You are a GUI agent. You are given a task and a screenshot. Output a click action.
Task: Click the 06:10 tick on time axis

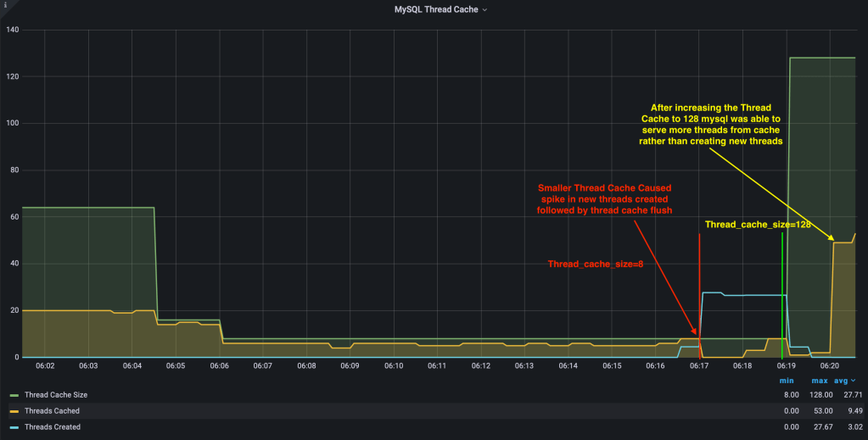pos(393,366)
